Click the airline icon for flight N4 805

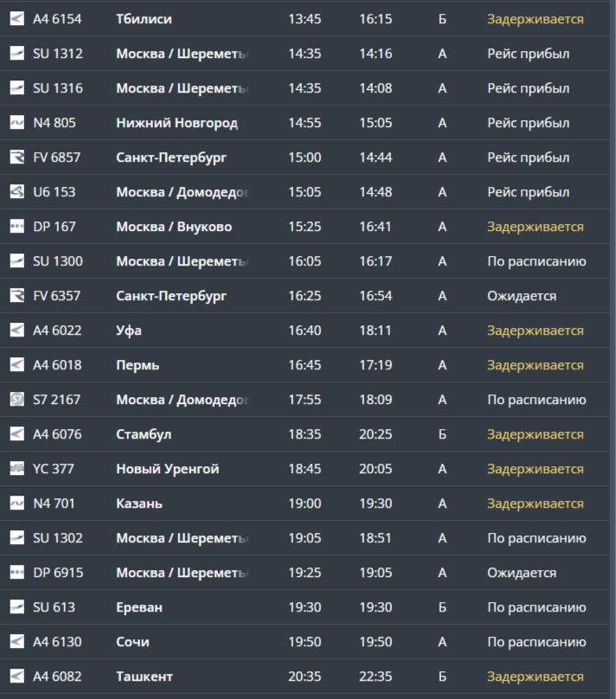pos(17,123)
